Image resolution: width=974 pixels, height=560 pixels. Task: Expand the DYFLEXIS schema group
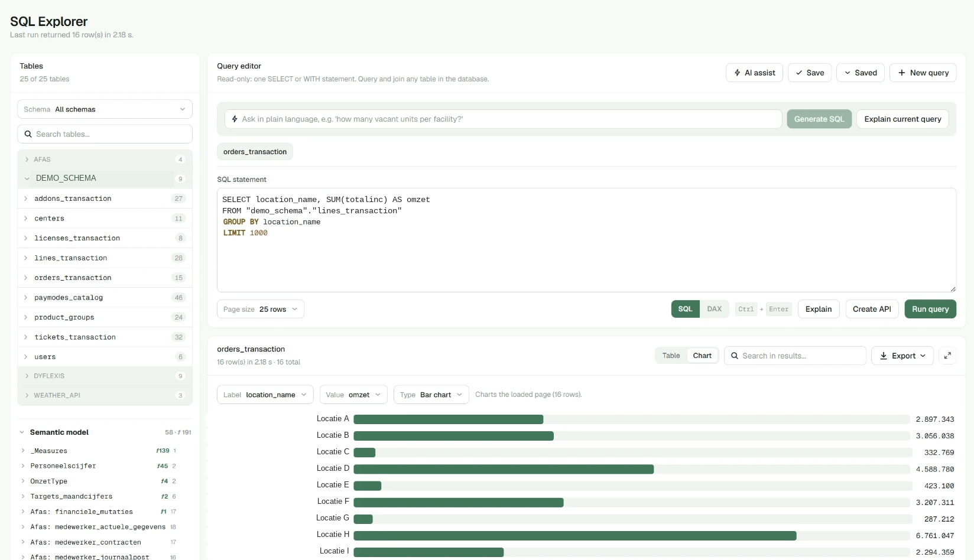(x=105, y=376)
